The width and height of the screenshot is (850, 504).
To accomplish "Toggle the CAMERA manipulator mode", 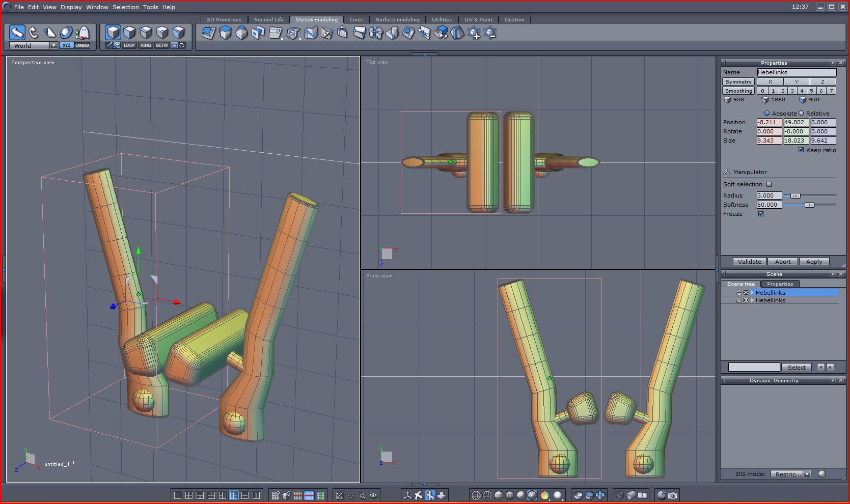I will [83, 45].
